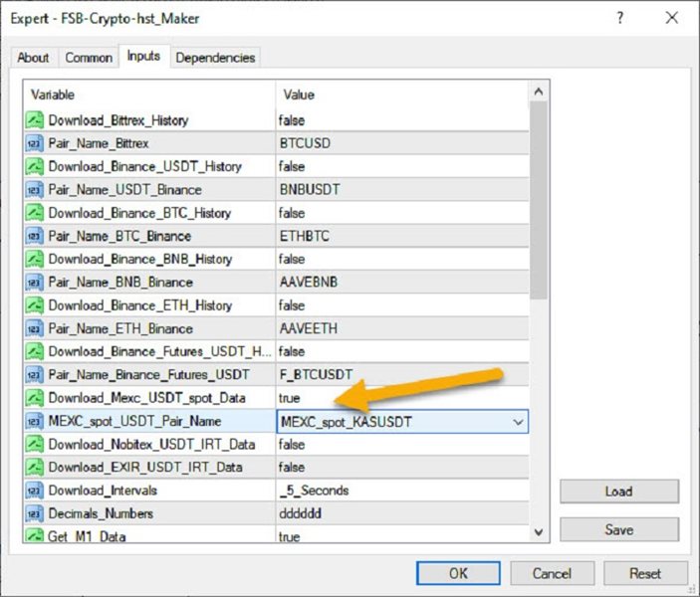
Task: Select the BNBUSDT value cell
Action: (402, 190)
